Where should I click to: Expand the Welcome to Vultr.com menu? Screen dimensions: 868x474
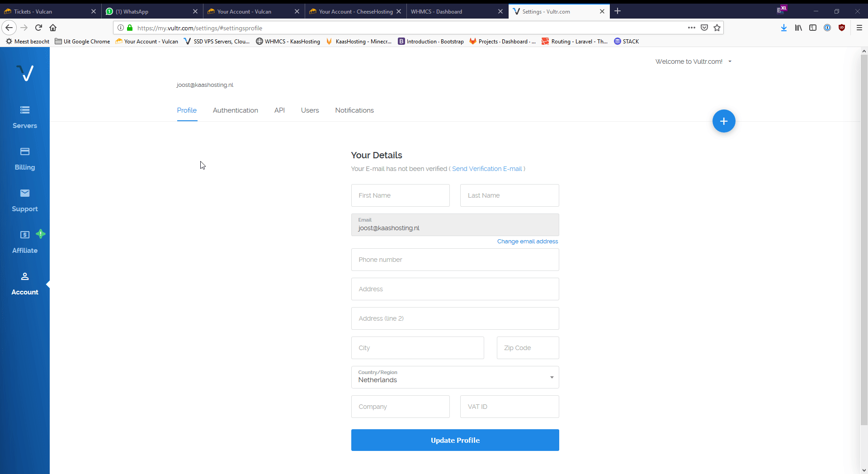coord(693,62)
